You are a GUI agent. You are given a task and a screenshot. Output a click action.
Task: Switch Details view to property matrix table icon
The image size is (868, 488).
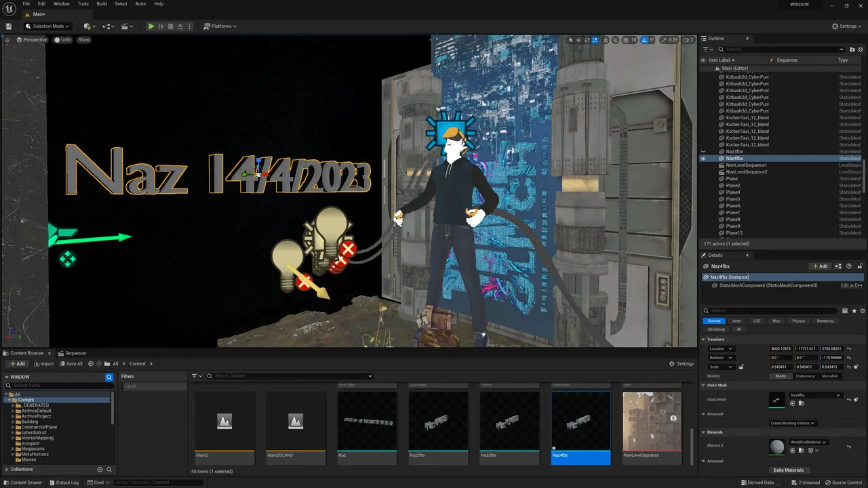844,311
